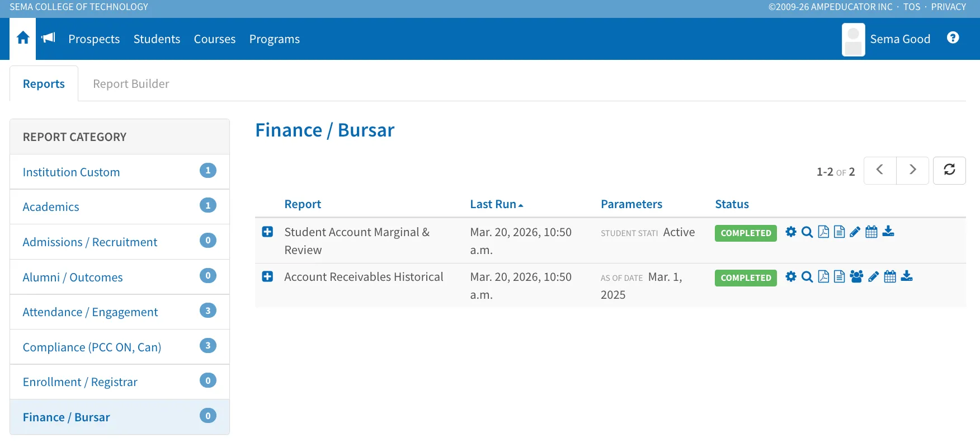Refresh the report list
The width and height of the screenshot is (980, 442).
[x=949, y=170]
